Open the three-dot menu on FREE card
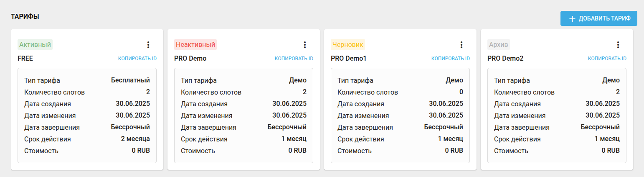644x177 pixels. (148, 45)
